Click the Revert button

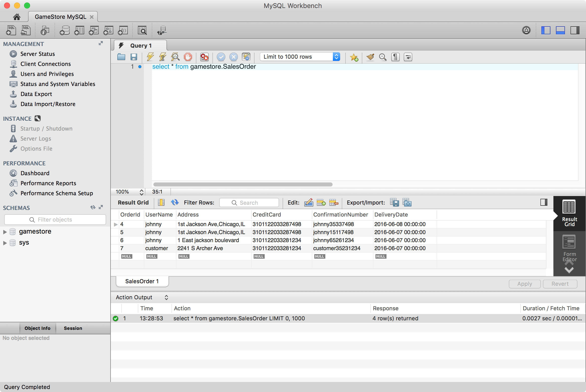560,284
